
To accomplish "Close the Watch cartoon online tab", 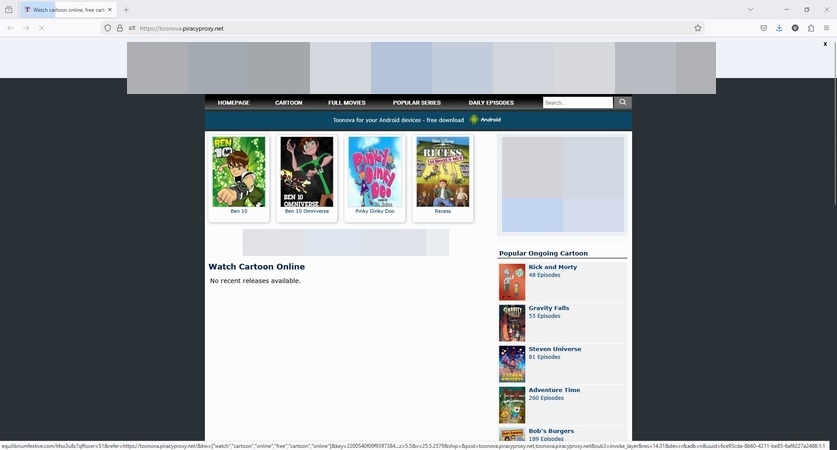I will coord(110,10).
